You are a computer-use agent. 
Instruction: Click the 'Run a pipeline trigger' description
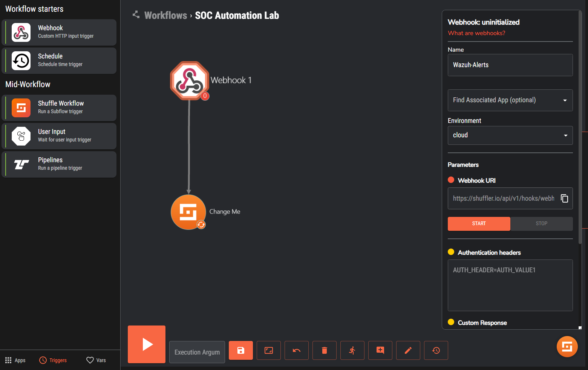point(60,168)
